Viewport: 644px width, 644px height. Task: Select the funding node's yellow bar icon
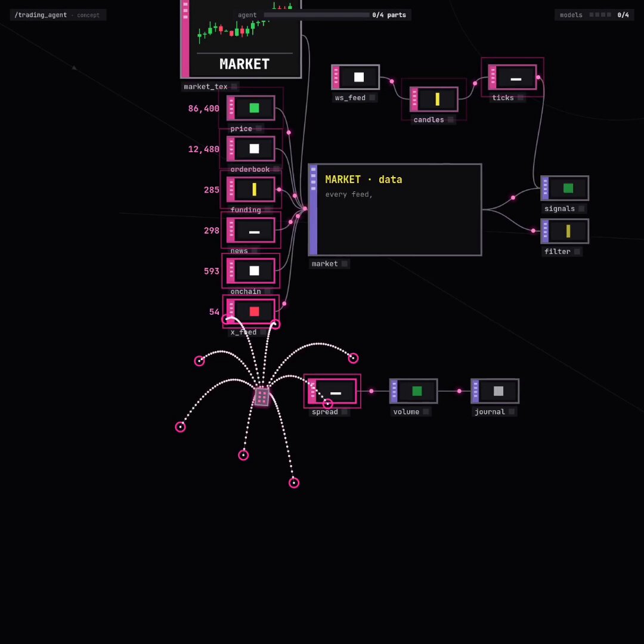tap(254, 190)
